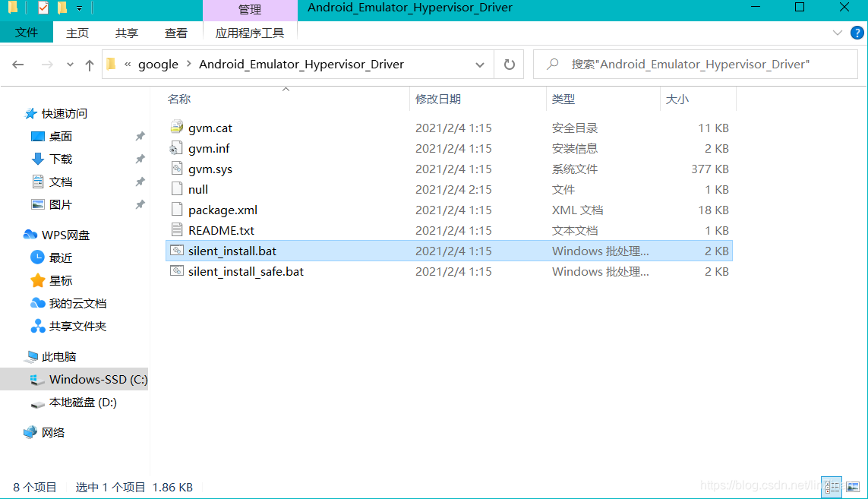Click the 377 KB size value
The width and height of the screenshot is (868, 499).
(x=710, y=169)
